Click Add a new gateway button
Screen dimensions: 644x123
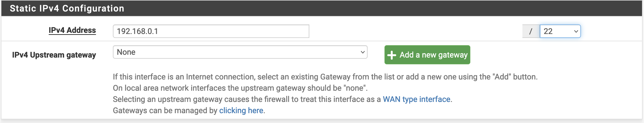[x=427, y=55]
